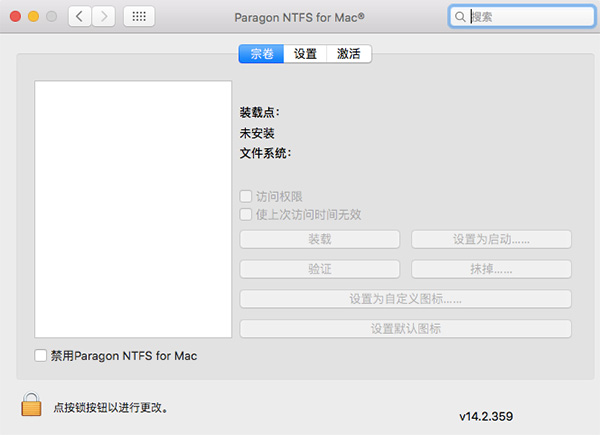Enable 禁用Paragon NTFS for Mac checkbox

(x=41, y=355)
